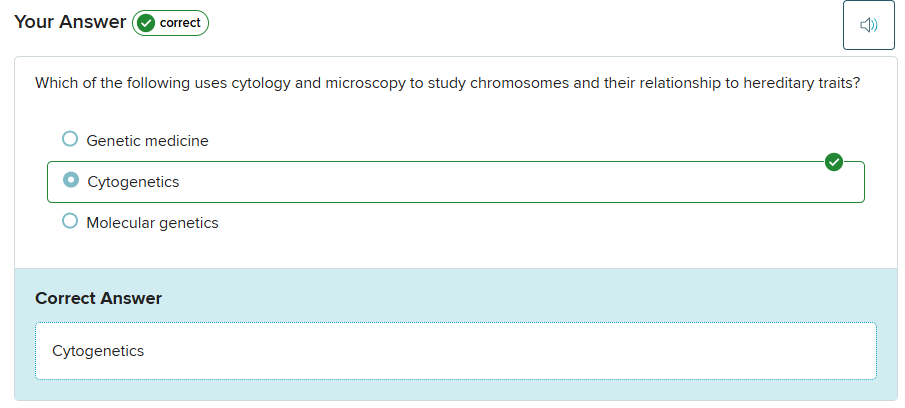Select the Genetic medicine radio button
Viewport: 905px width, 408px height.
pyautogui.click(x=69, y=139)
